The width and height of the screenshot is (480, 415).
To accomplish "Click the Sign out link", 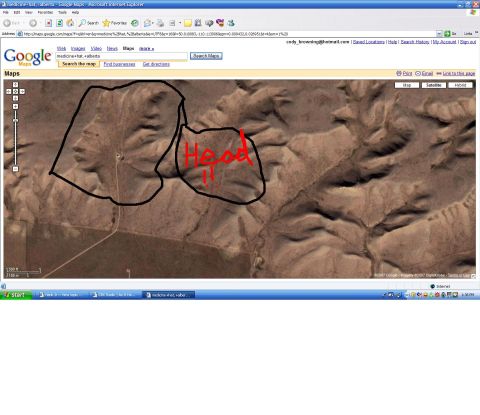I will [x=468, y=42].
